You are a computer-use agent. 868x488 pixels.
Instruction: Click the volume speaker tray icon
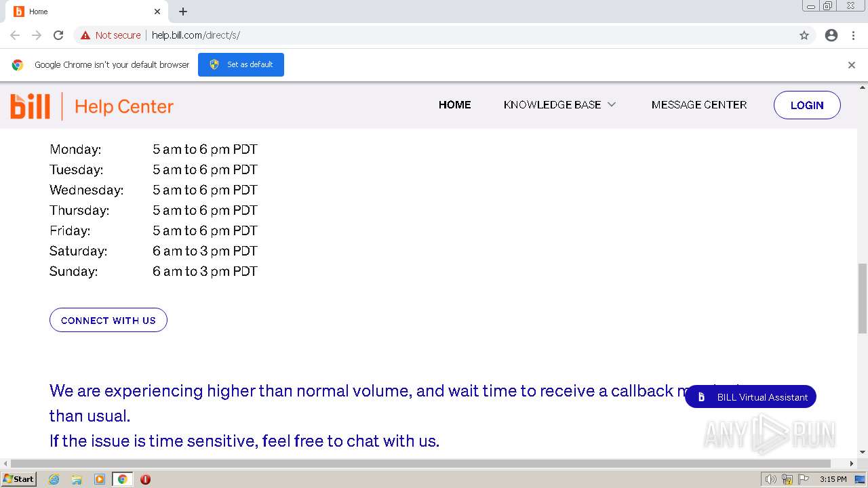[770, 479]
